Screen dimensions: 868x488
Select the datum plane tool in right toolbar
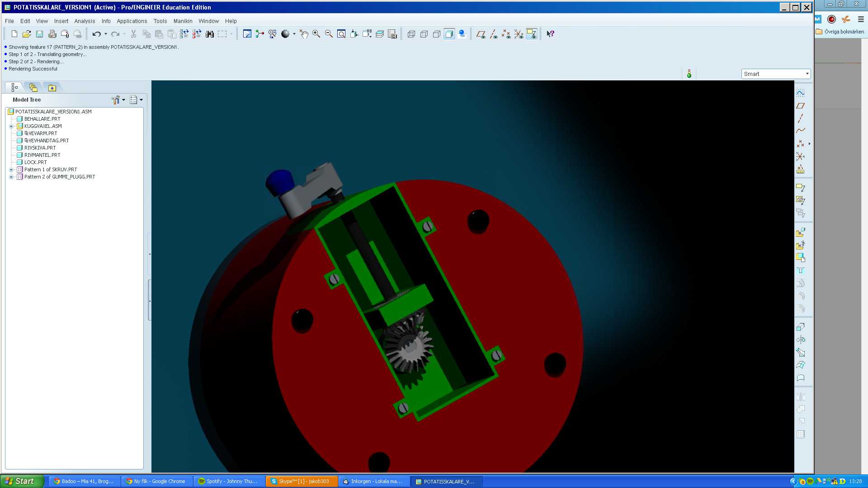click(800, 106)
